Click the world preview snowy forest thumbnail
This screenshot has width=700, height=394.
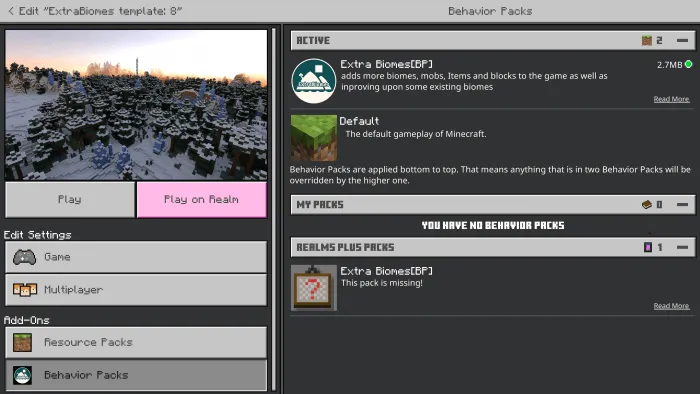(136, 105)
